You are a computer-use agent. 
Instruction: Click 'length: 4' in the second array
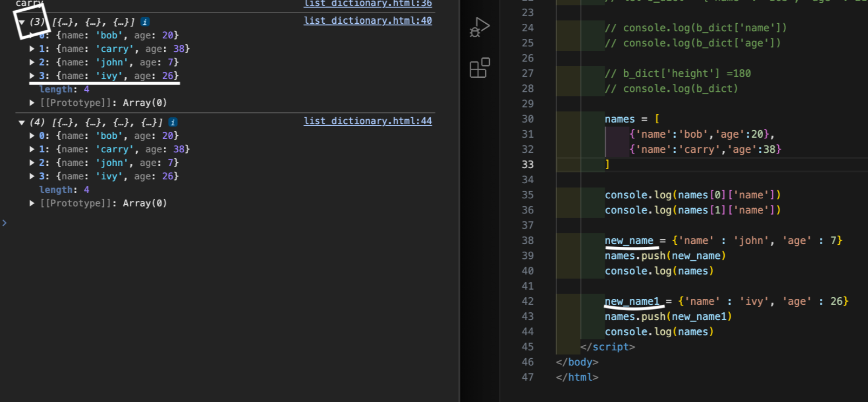pyautogui.click(x=64, y=190)
